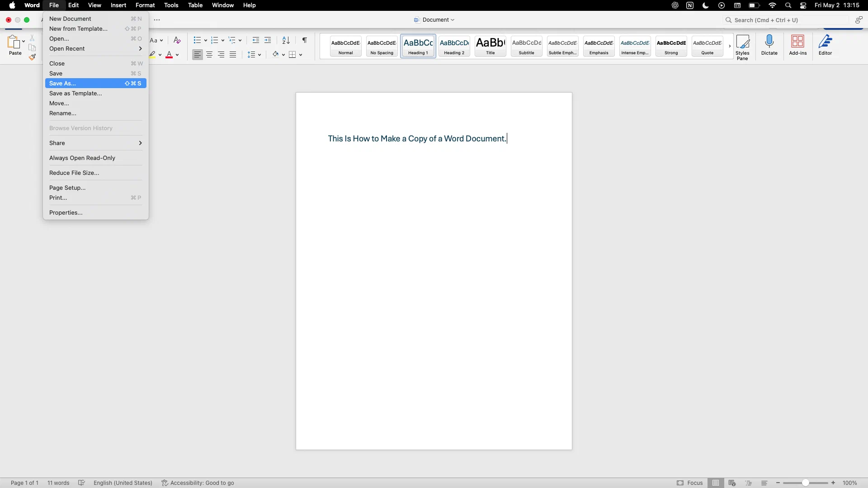Apply the font color A icon
This screenshot has height=488, width=868.
(169, 54)
